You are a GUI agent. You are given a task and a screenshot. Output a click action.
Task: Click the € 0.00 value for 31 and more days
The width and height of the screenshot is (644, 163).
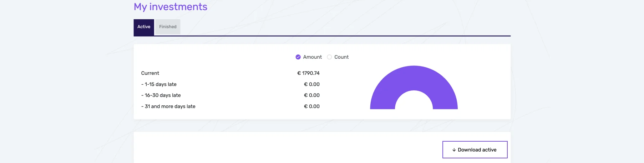pos(311,106)
